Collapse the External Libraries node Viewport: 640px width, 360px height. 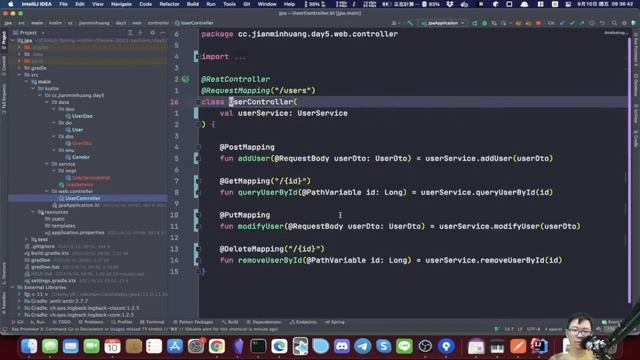click(x=13, y=287)
